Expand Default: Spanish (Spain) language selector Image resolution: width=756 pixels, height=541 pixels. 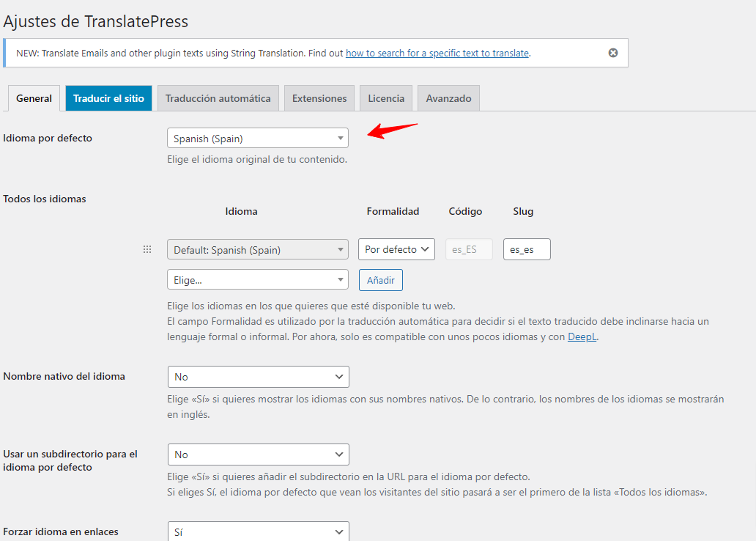pyautogui.click(x=257, y=249)
